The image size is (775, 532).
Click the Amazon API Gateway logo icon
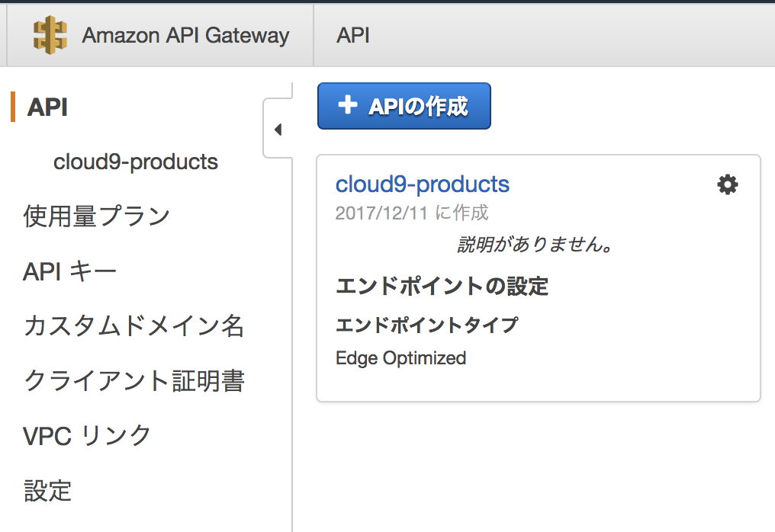[50, 35]
